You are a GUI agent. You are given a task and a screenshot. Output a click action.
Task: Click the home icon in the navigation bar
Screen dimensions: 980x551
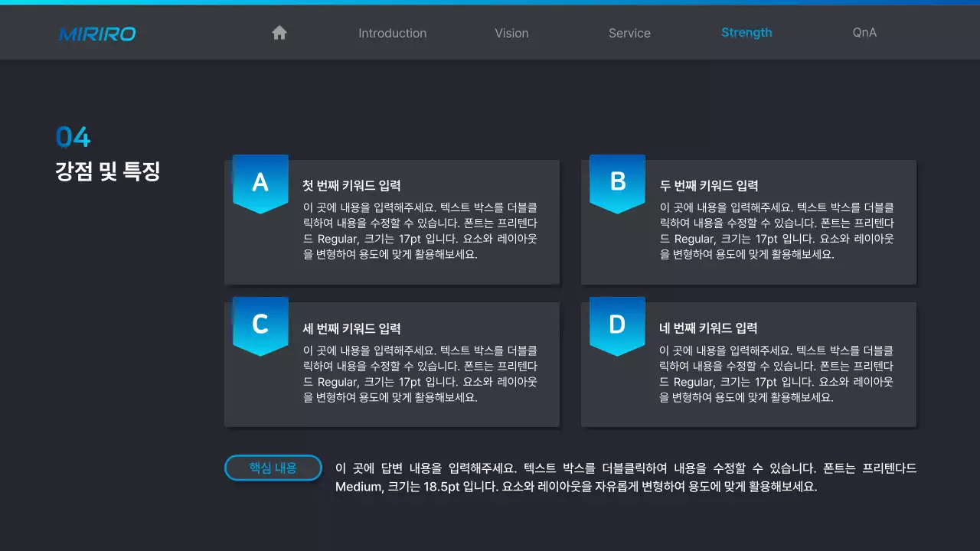279,32
